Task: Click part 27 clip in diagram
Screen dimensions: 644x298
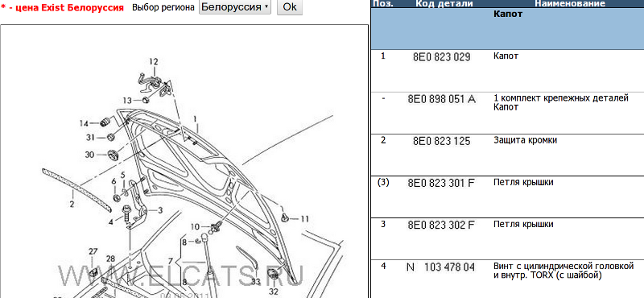Action: 93,271
